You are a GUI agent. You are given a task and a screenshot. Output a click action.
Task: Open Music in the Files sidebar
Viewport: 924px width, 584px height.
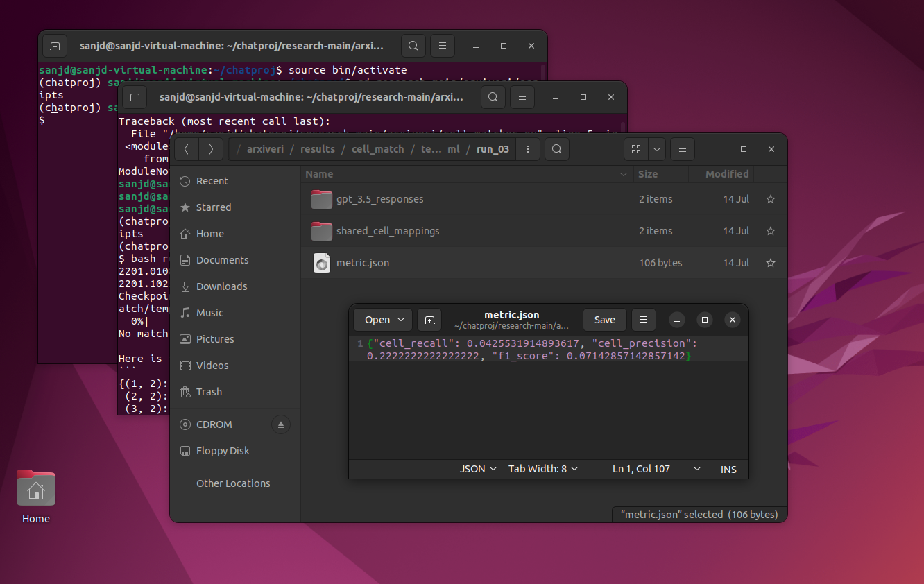coord(235,313)
